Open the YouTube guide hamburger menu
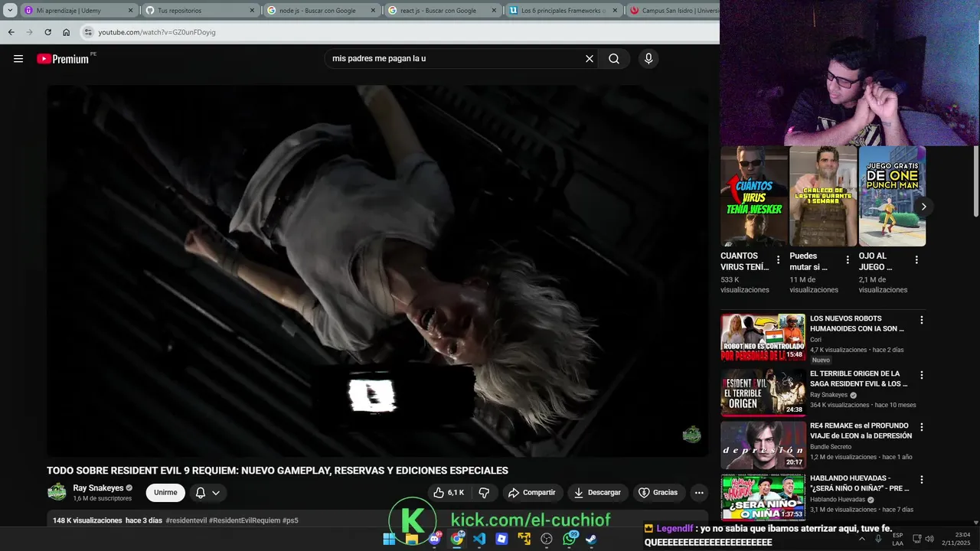 [x=18, y=59]
